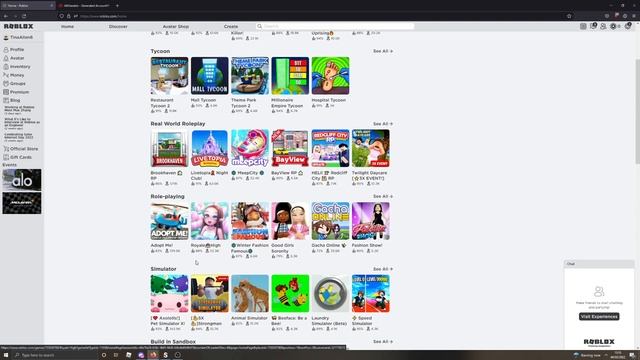Click the browser reload button
This screenshot has height=360, width=640.
(24, 16)
